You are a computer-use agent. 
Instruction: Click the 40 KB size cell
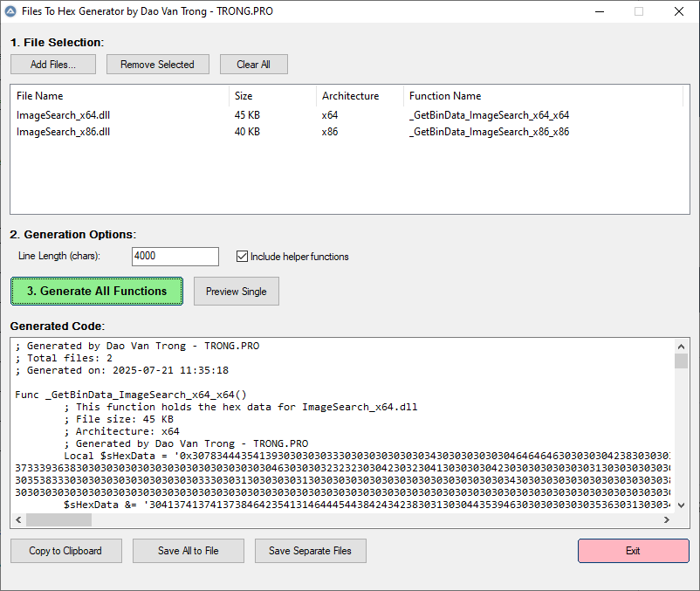(x=247, y=132)
